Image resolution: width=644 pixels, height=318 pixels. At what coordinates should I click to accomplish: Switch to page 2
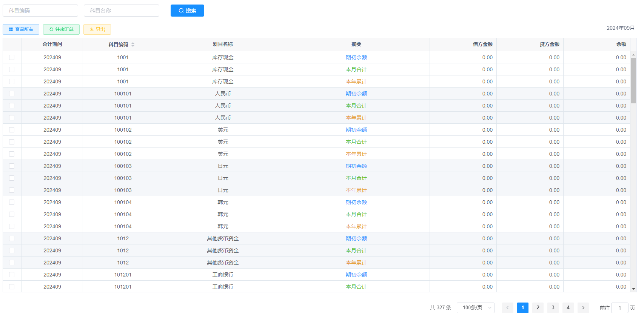(538, 308)
